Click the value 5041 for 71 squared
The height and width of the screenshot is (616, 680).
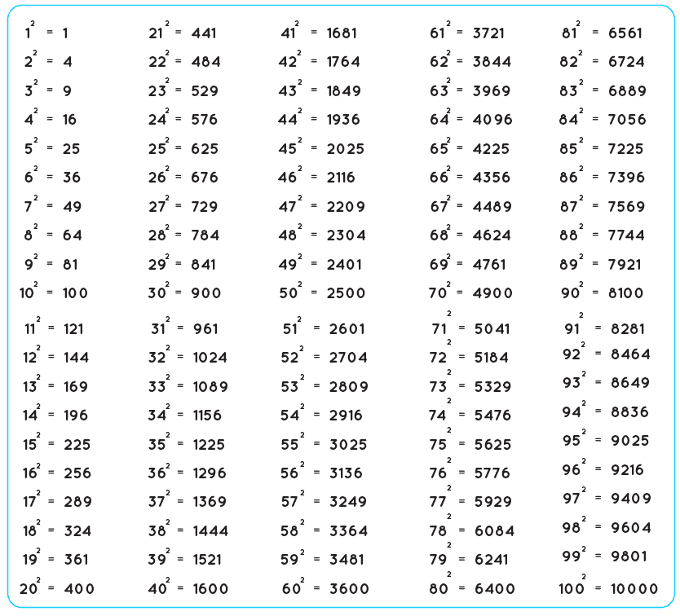(x=492, y=329)
